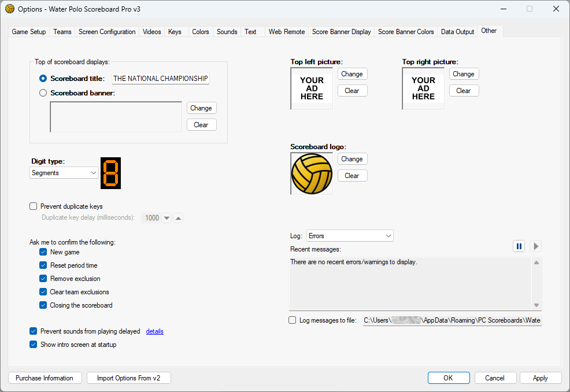Click the Scoreboard title text field

point(160,79)
